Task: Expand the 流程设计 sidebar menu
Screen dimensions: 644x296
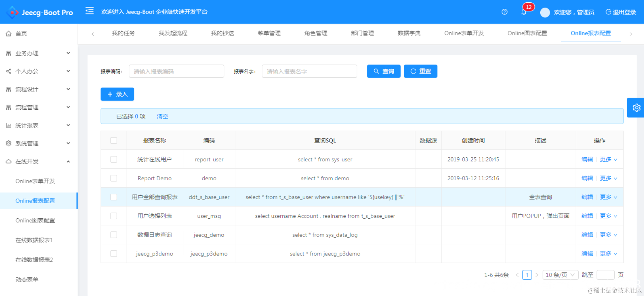Action: (x=39, y=89)
